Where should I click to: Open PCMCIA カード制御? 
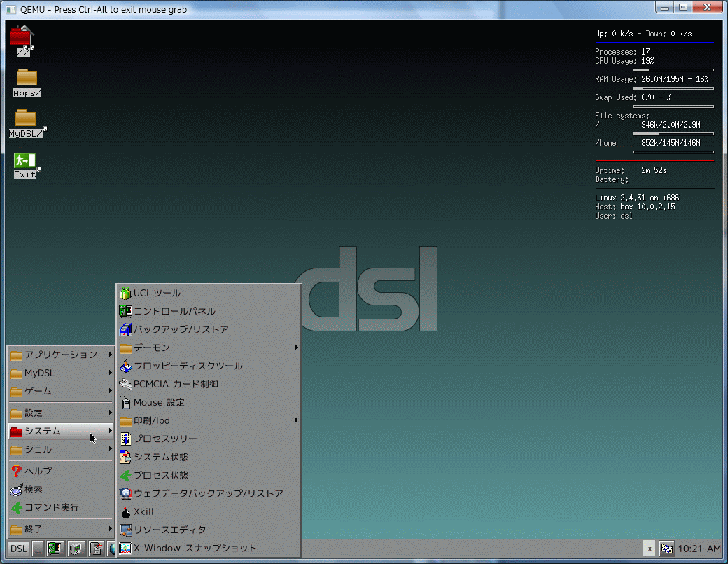[175, 385]
